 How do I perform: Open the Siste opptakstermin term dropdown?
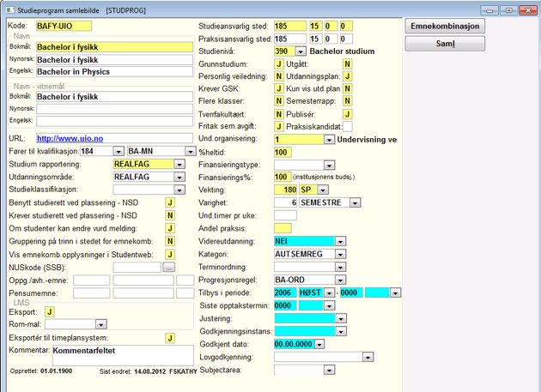(329, 305)
